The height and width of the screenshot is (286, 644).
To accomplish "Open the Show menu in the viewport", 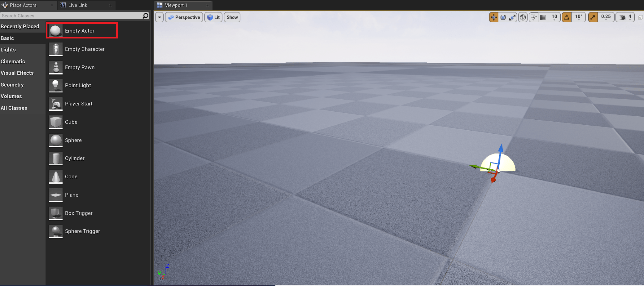I will pos(232,17).
